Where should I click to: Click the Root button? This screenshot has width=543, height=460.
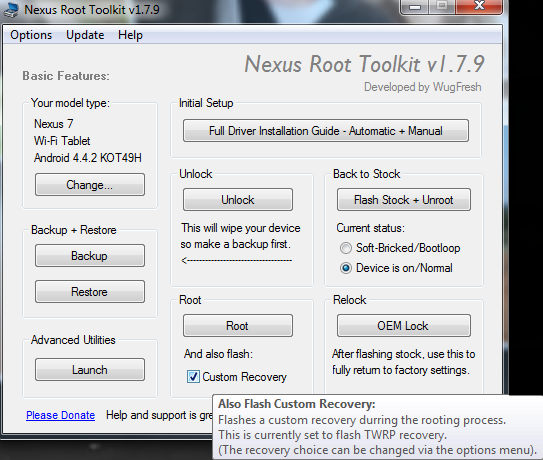[238, 326]
